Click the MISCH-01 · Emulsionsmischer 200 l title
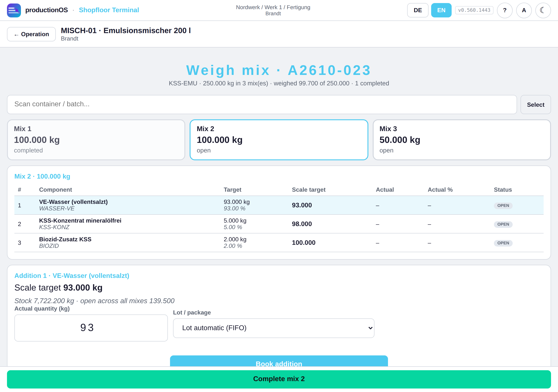The height and width of the screenshot is (392, 558). (x=126, y=31)
